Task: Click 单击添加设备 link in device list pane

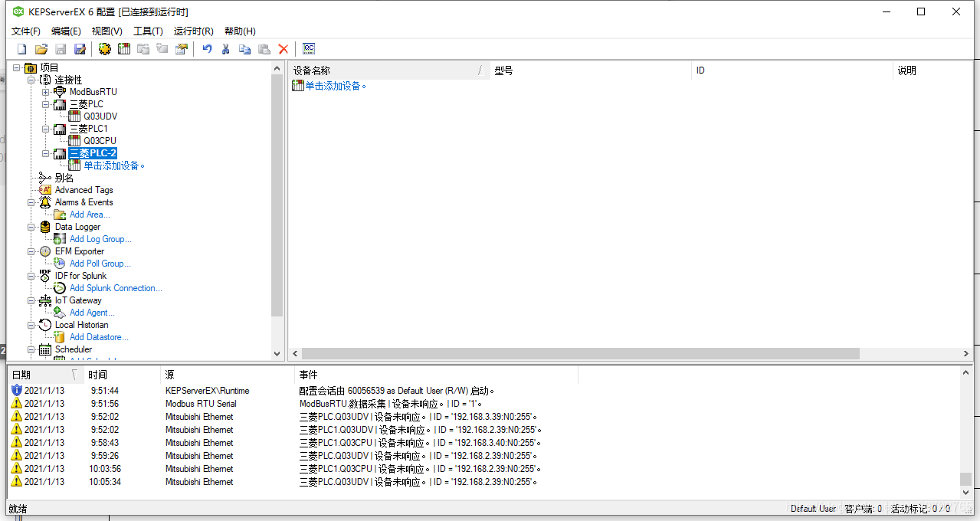Action: (336, 86)
